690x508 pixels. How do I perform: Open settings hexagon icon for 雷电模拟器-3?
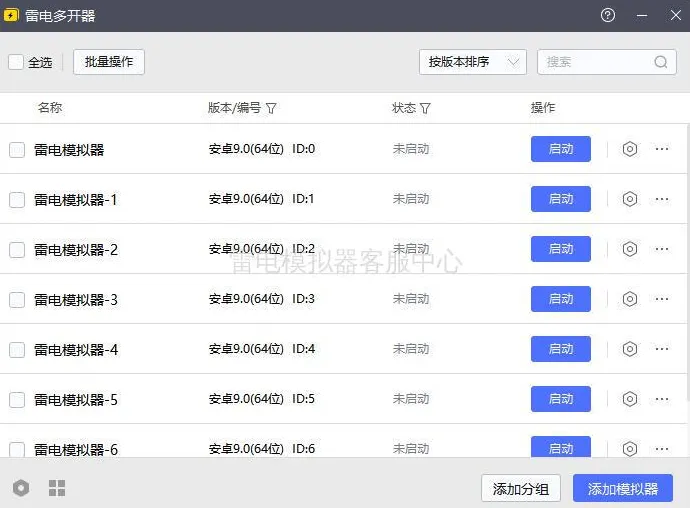click(630, 299)
